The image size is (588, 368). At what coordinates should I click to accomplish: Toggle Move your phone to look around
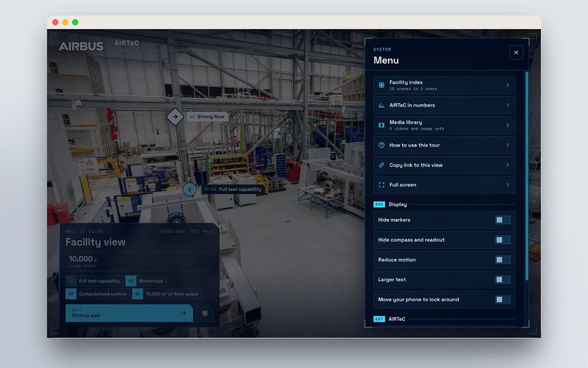(503, 300)
